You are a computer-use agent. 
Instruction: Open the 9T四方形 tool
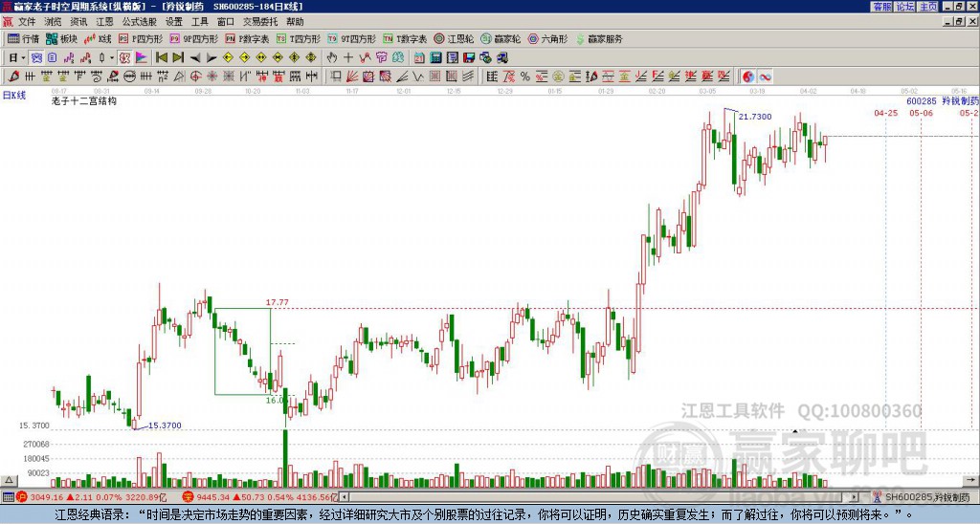[x=352, y=38]
